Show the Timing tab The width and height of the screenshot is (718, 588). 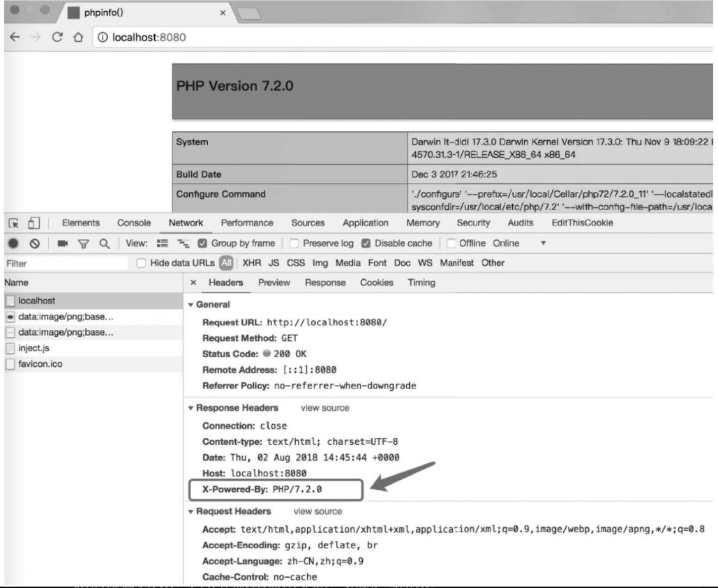pyautogui.click(x=421, y=282)
